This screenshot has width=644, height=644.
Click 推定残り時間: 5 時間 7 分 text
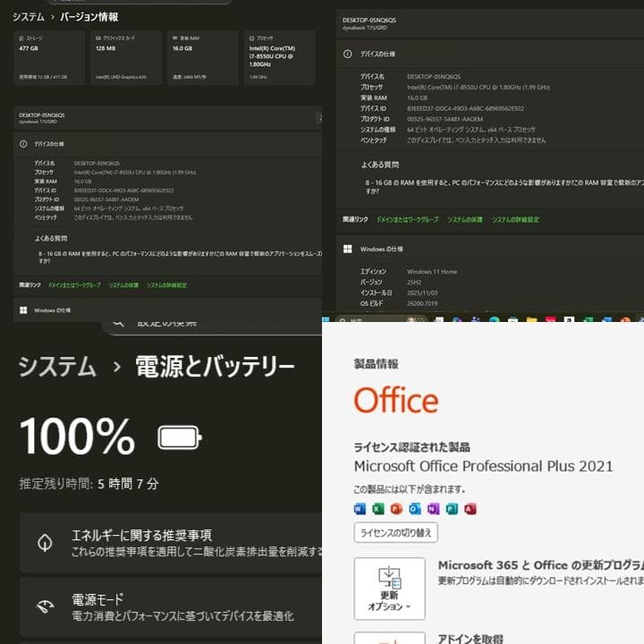pyautogui.click(x=89, y=484)
